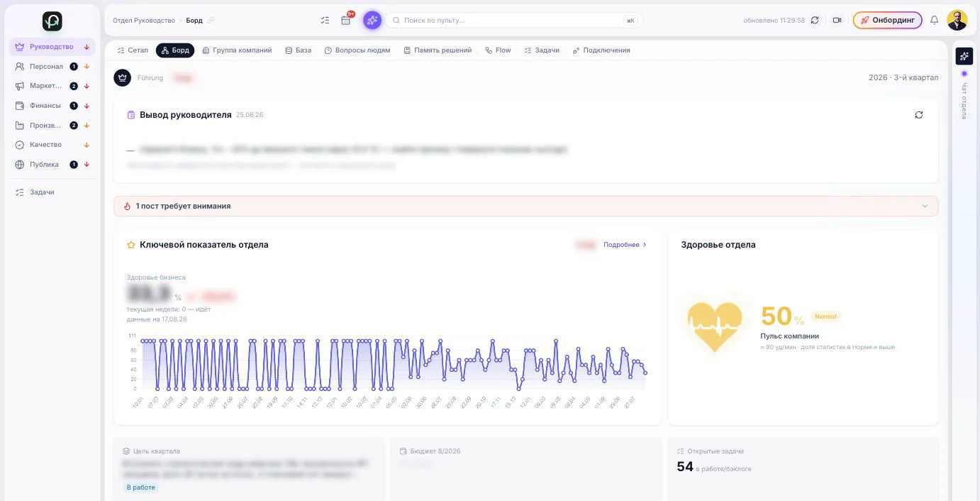Click the crown department icon beside Führung
980x501 pixels.
122,78
